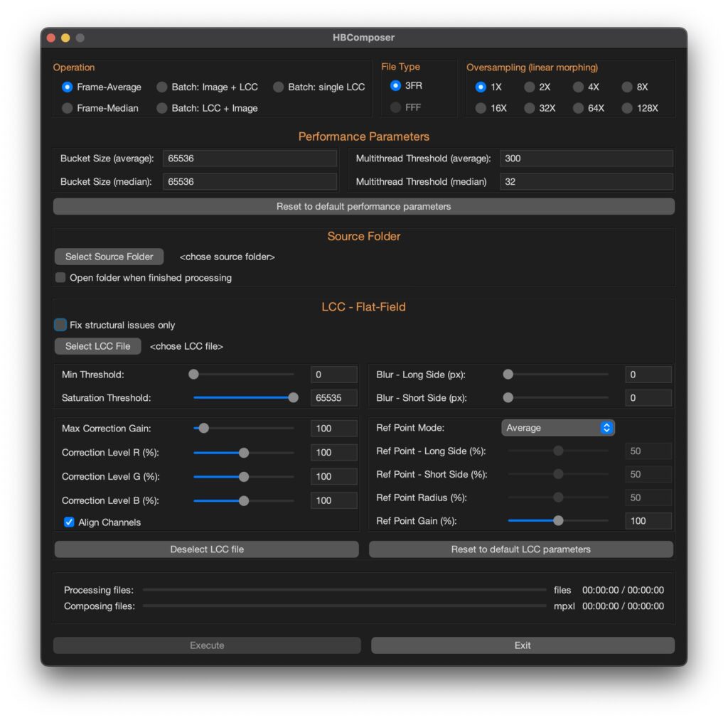The height and width of the screenshot is (720, 728).
Task: Toggle Fix structural issues only checkbox
Action: [x=60, y=325]
